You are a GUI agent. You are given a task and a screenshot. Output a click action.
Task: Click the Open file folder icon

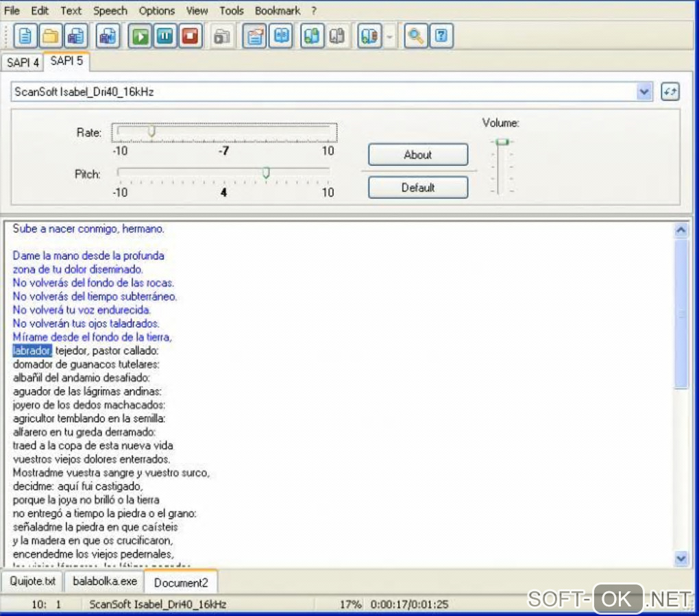[x=51, y=36]
